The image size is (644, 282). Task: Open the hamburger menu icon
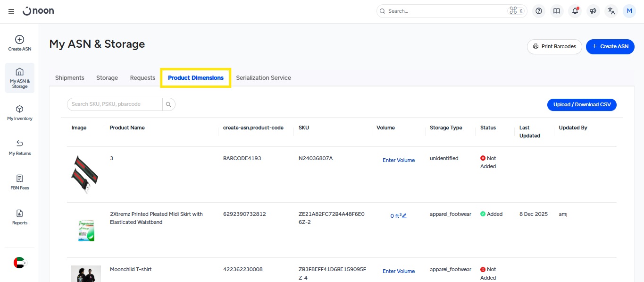[11, 11]
